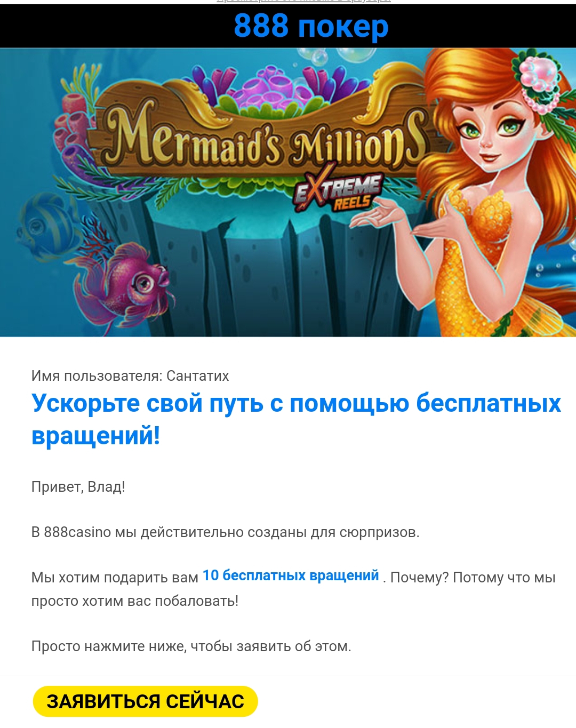
Task: Open the 10 бесплатных вращений link
Action: pos(291,575)
